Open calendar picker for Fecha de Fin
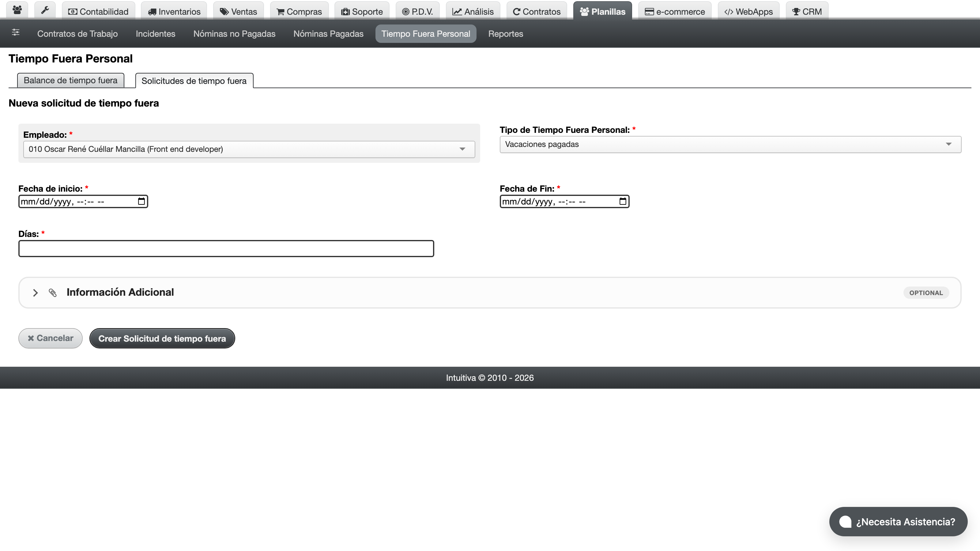980x551 pixels. (x=623, y=201)
